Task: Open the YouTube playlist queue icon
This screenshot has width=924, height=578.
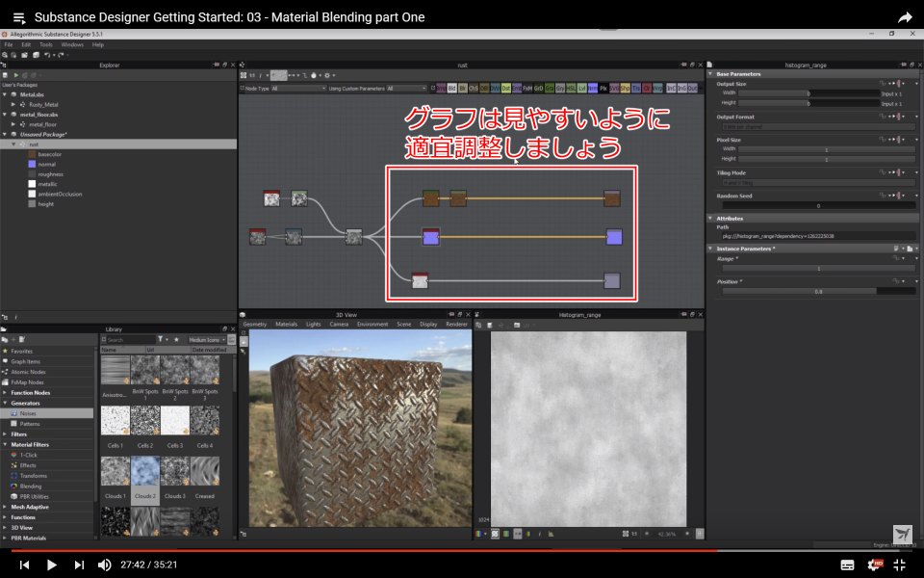Action: pos(19,17)
